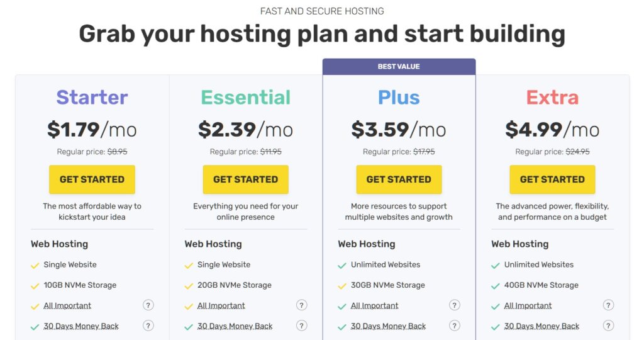Choose Get Started on the Plus plan
Image resolution: width=644 pixels, height=340 pixels.
tap(399, 179)
